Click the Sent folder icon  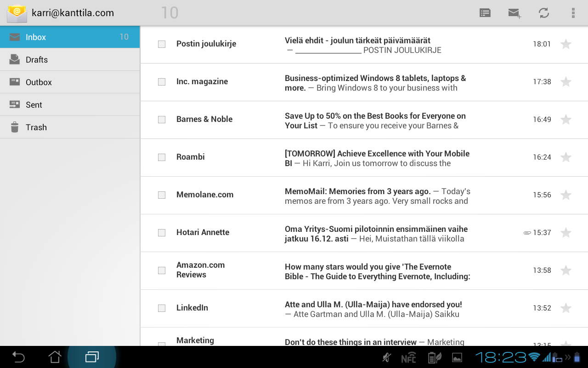pos(15,104)
